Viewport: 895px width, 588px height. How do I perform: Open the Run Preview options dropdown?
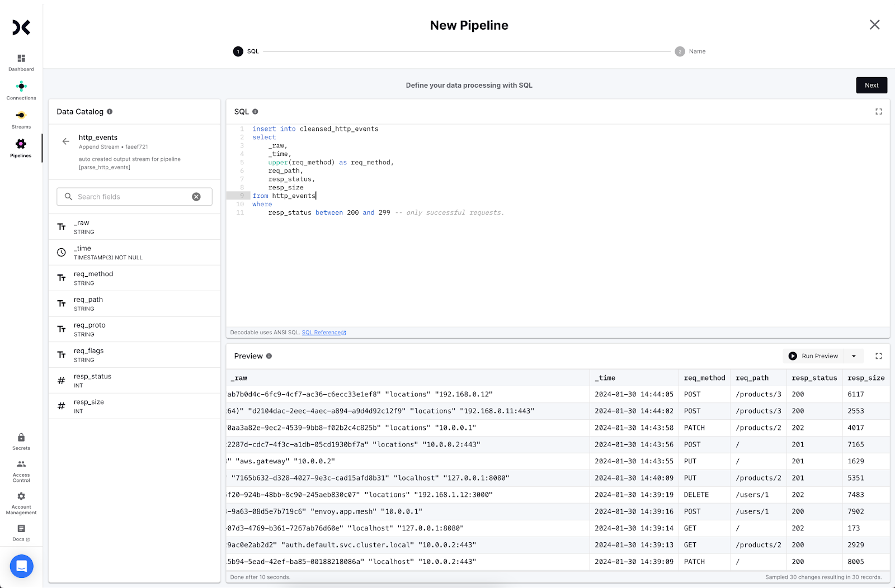(x=854, y=355)
